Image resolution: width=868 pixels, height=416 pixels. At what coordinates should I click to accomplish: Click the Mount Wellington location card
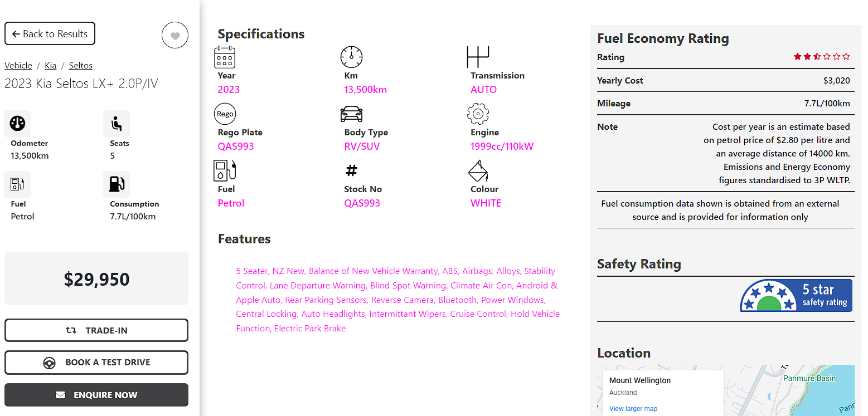pyautogui.click(x=663, y=393)
